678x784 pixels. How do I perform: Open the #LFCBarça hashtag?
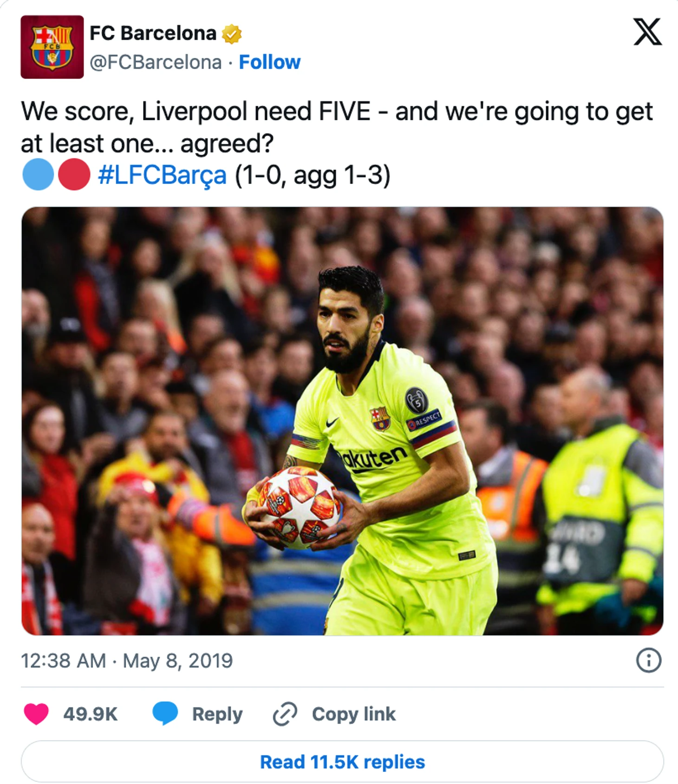(163, 176)
